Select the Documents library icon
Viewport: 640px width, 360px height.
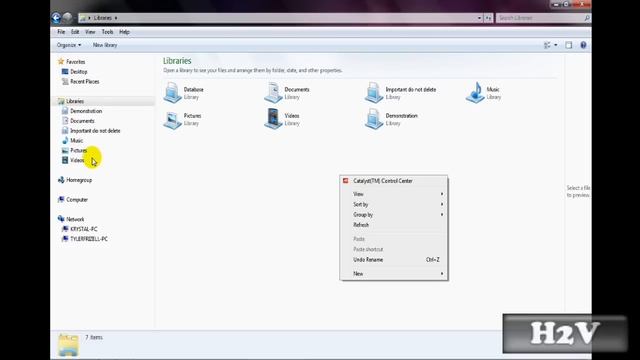(273, 92)
